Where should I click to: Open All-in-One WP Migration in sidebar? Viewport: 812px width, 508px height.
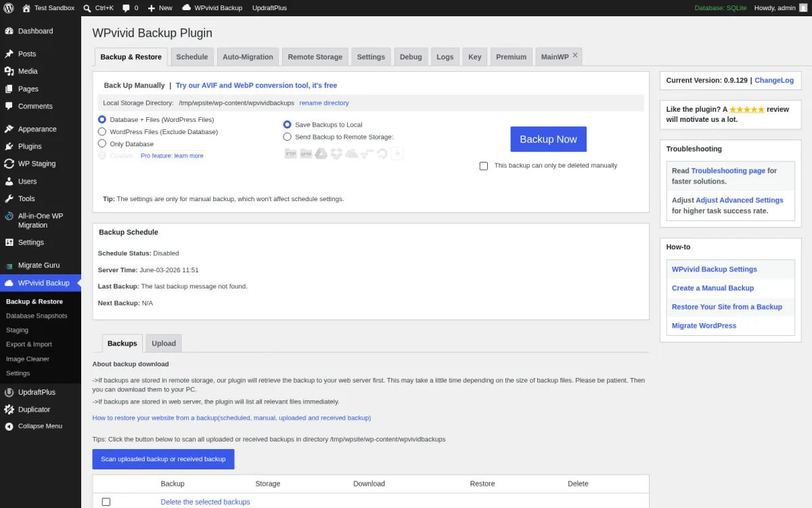tap(41, 221)
